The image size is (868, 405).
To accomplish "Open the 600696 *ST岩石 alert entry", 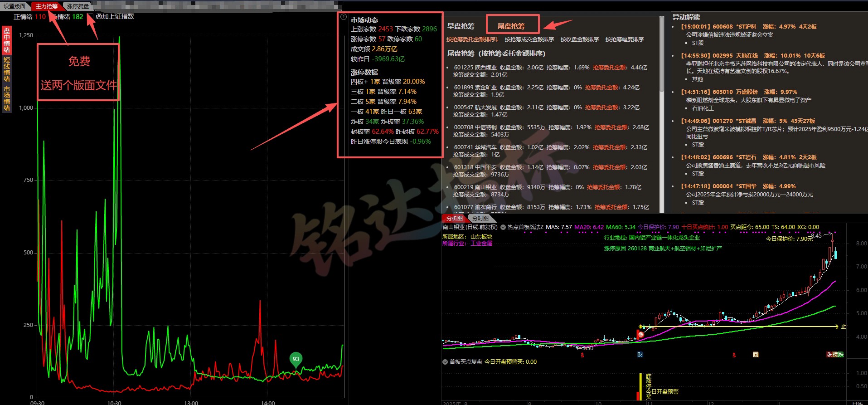I will [x=749, y=157].
